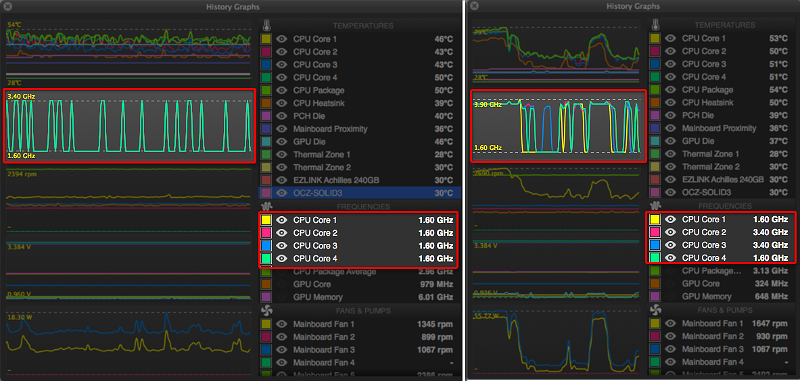
Task: Close the right History Graphs window
Action: tap(474, 6)
